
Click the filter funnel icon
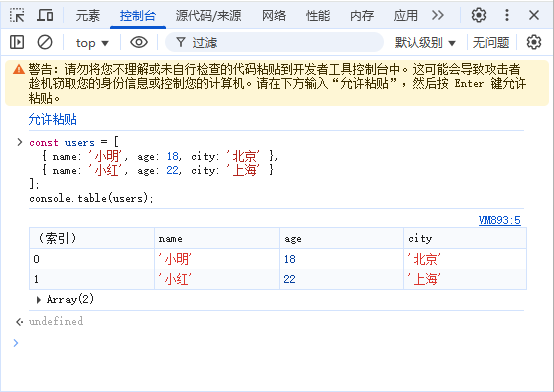click(x=181, y=42)
